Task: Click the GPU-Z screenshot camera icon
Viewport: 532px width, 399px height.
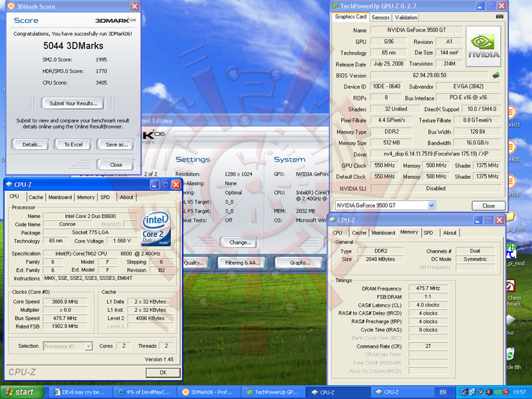Action: coord(499,16)
